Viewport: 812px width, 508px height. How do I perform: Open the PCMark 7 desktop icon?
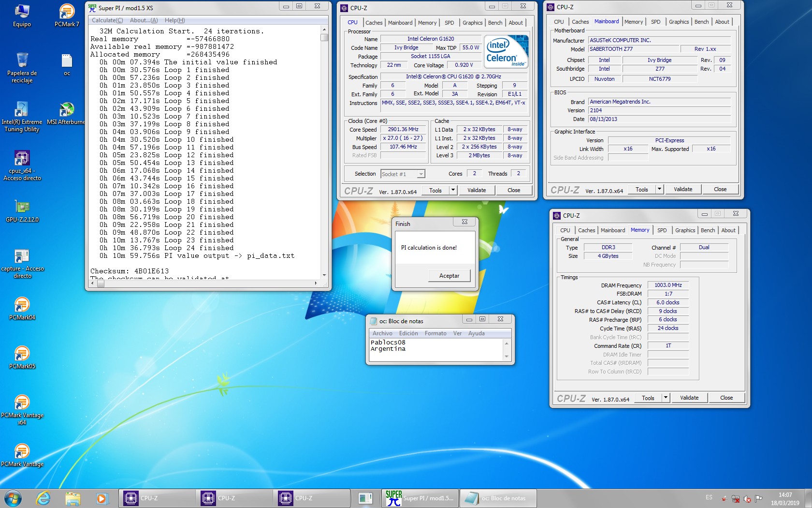coord(67,15)
